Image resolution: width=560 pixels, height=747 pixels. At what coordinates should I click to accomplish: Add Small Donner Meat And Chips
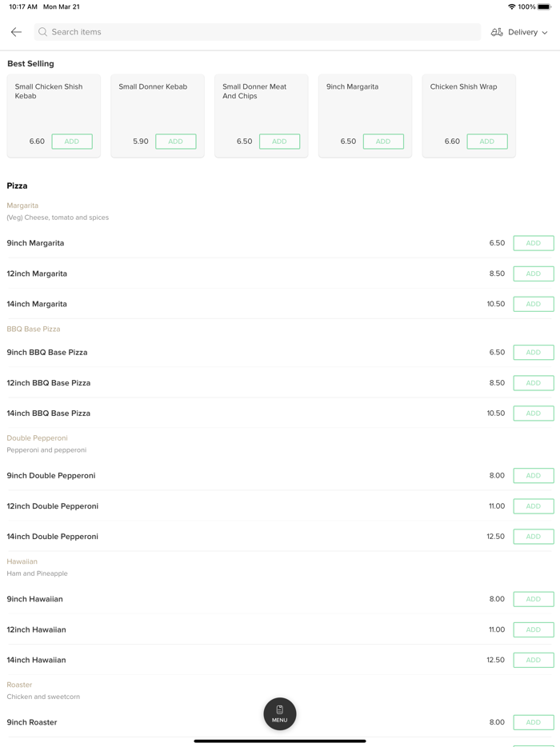tap(279, 142)
